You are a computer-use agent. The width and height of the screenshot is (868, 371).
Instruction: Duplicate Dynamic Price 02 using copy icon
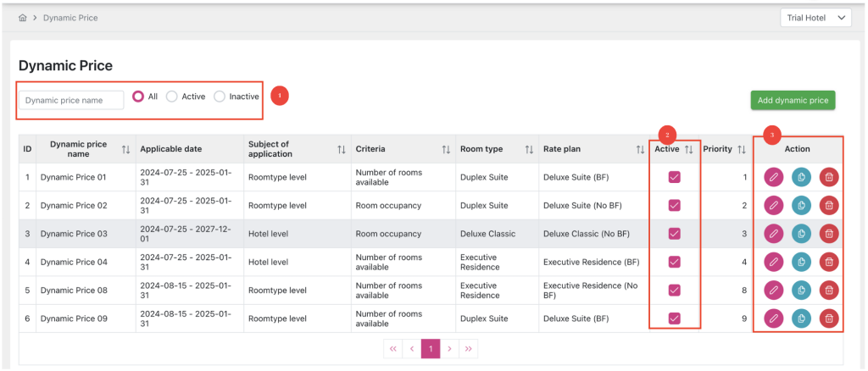coord(801,205)
